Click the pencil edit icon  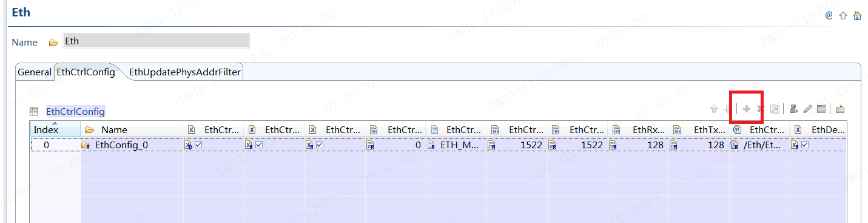[807, 109]
